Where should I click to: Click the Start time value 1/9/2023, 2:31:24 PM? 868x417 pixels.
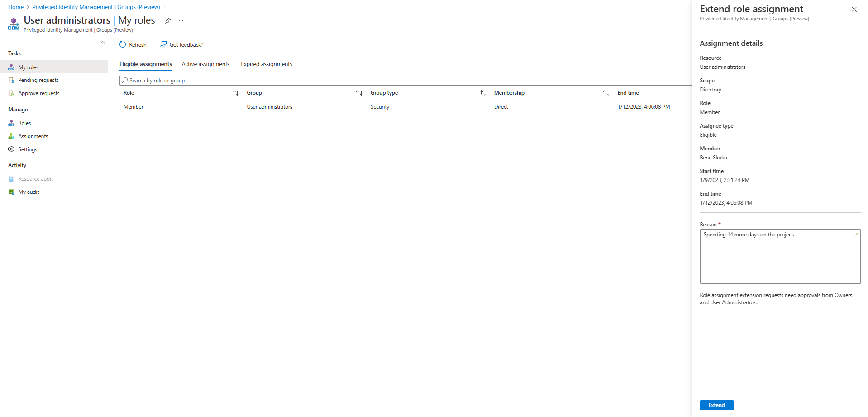click(725, 180)
